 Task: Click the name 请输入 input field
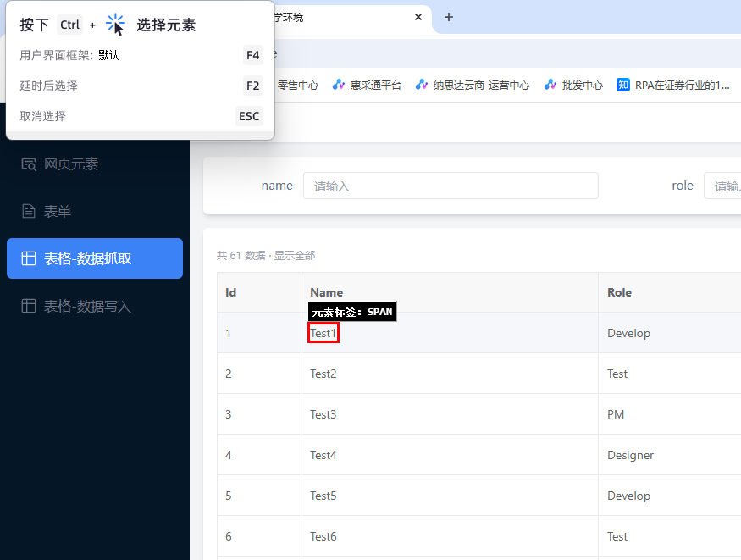click(450, 186)
